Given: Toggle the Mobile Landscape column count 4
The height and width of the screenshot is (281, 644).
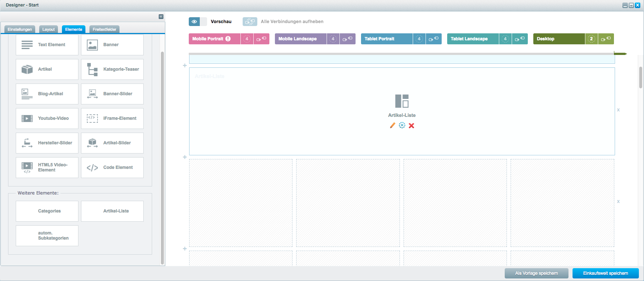Looking at the screenshot, I should pos(333,39).
